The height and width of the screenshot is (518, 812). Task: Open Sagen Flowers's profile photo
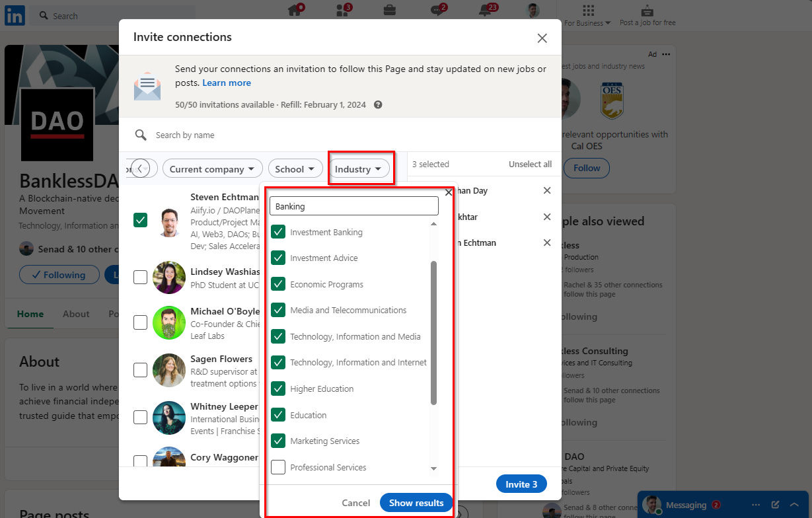[169, 370]
